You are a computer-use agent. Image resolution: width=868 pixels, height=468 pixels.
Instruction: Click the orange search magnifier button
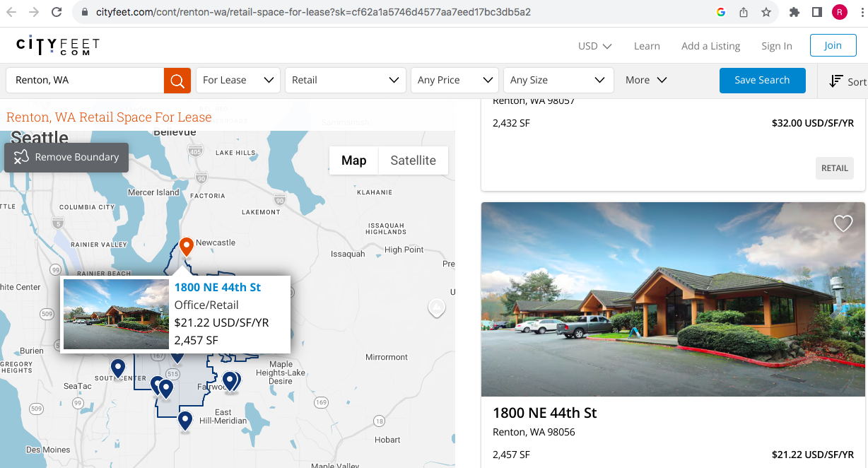pos(177,80)
